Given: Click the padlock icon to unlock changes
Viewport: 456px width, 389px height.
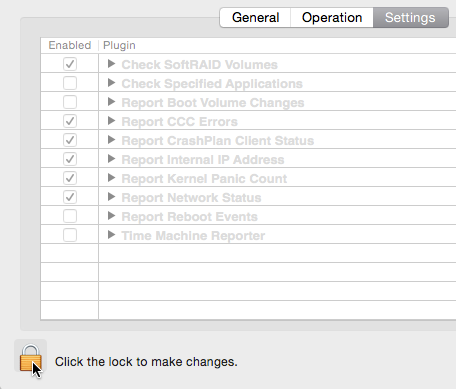Looking at the screenshot, I should click(x=30, y=358).
